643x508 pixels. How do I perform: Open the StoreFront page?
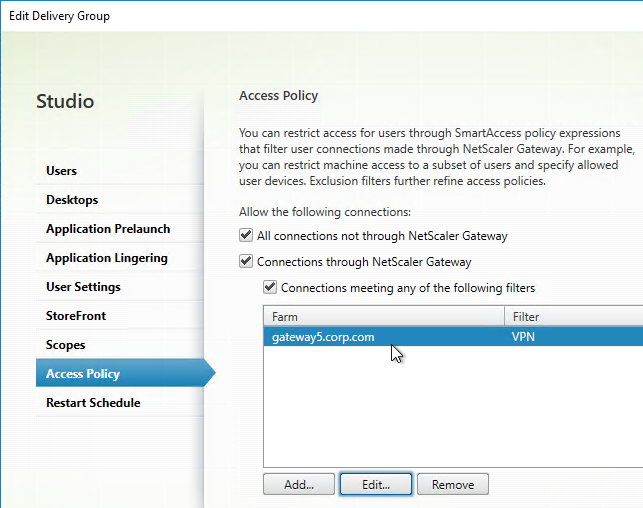coord(119,316)
